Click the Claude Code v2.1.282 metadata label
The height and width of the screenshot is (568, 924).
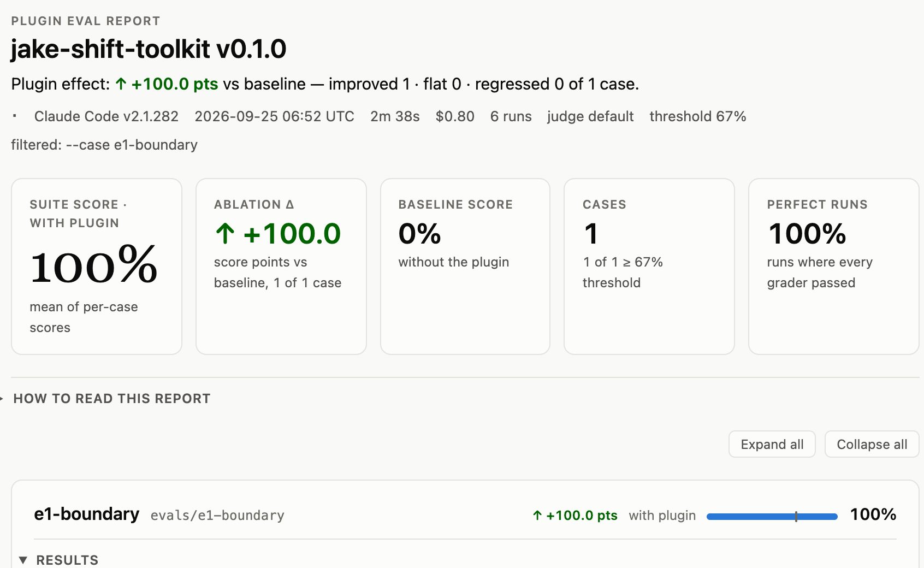point(106,116)
